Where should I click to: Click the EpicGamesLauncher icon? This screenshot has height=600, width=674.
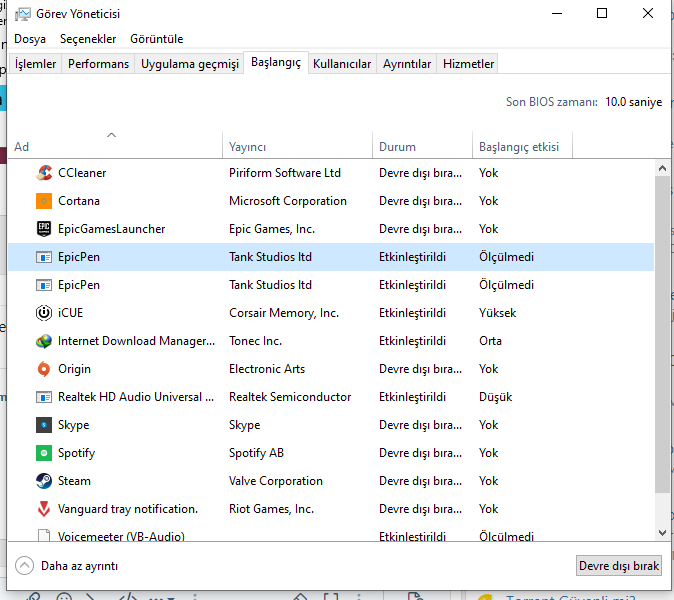44,229
